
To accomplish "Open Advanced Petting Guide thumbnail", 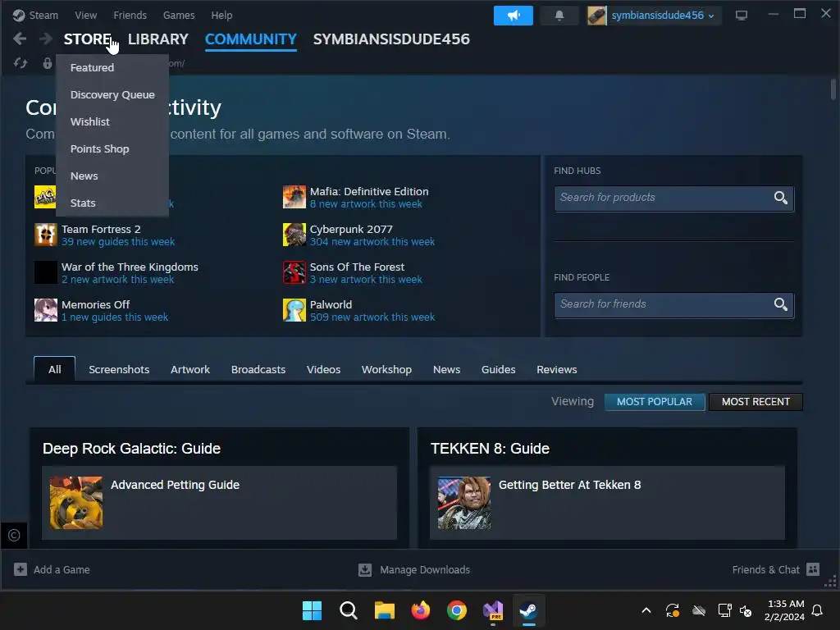I will pyautogui.click(x=76, y=503).
